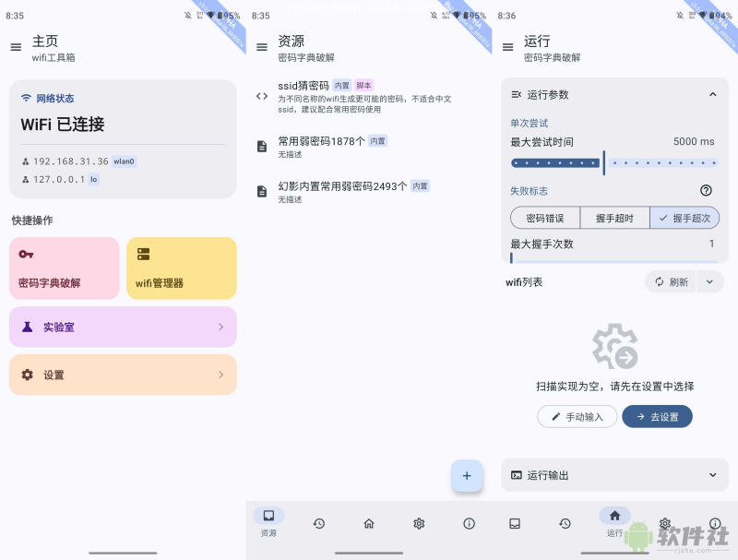Tap the 手动输入 button
The height and width of the screenshot is (560, 738).
(x=577, y=416)
